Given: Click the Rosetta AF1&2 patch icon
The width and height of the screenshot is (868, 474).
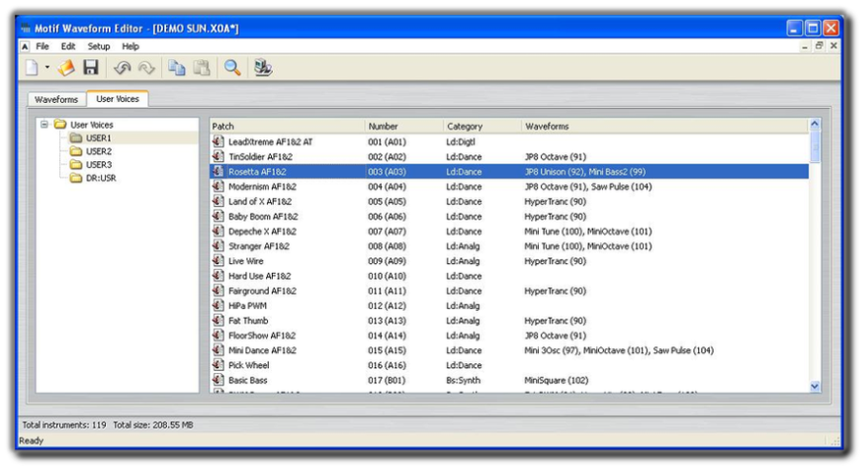Looking at the screenshot, I should point(218,171).
